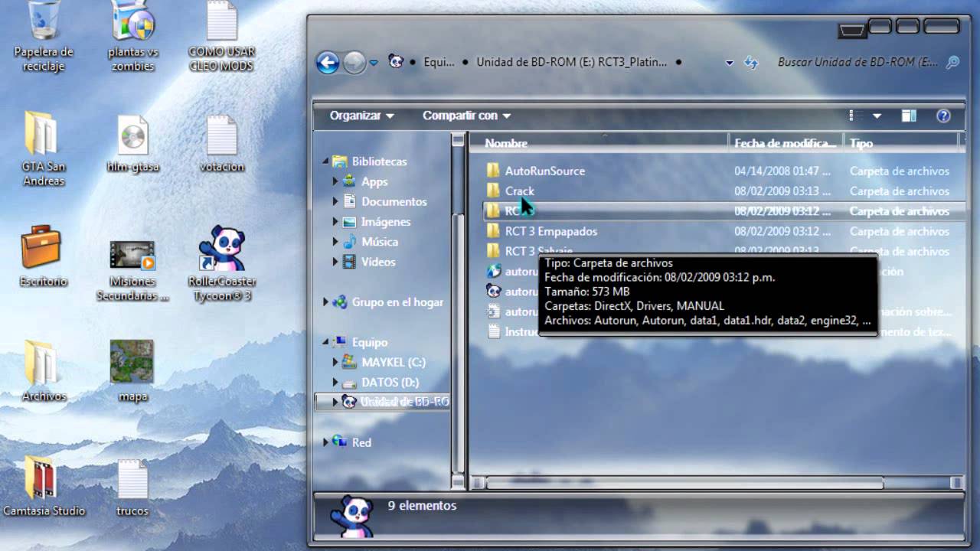Viewport: 980px width, 551px height.
Task: Select DATOS (D:) in the navigation tree
Action: tap(390, 382)
